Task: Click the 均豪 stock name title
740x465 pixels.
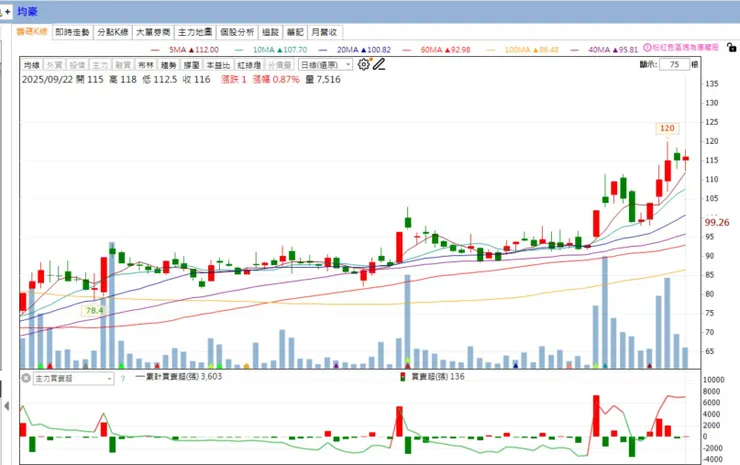Action: click(27, 11)
